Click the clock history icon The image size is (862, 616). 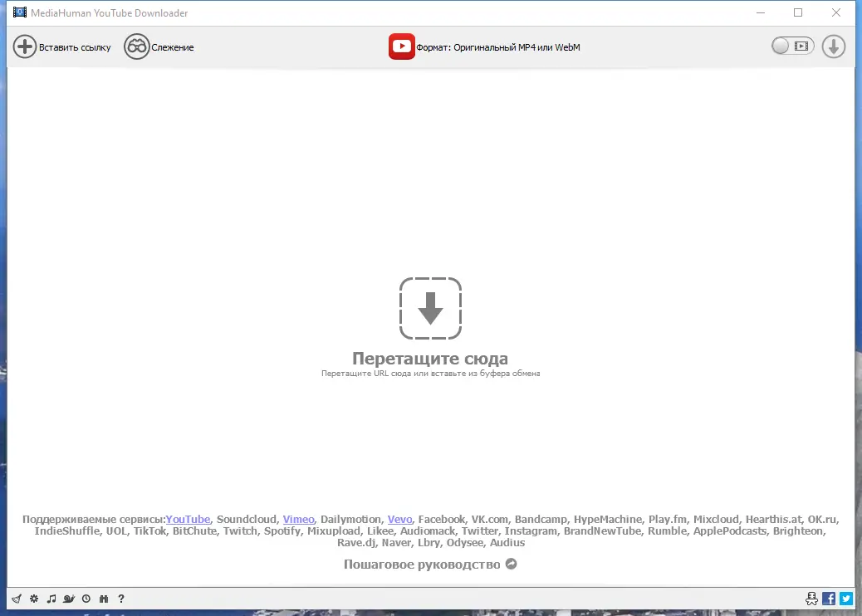pos(86,599)
